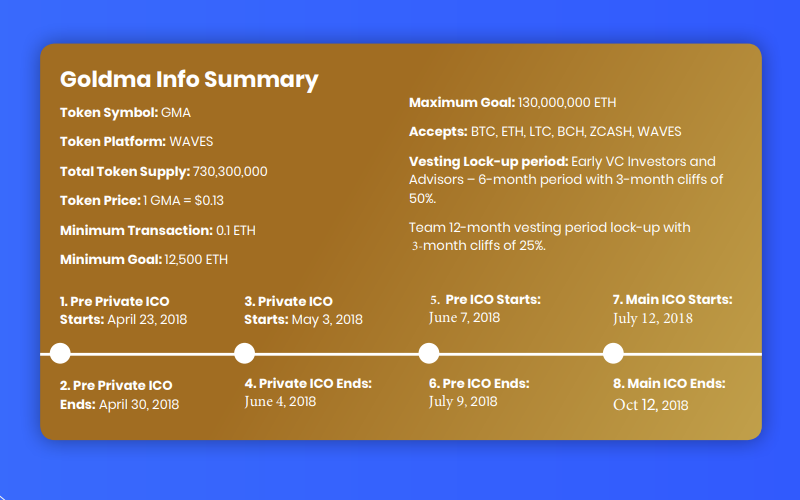800x500 pixels.
Task: Select the Minimum Transaction 0.1 ETH entry
Action: (x=157, y=230)
